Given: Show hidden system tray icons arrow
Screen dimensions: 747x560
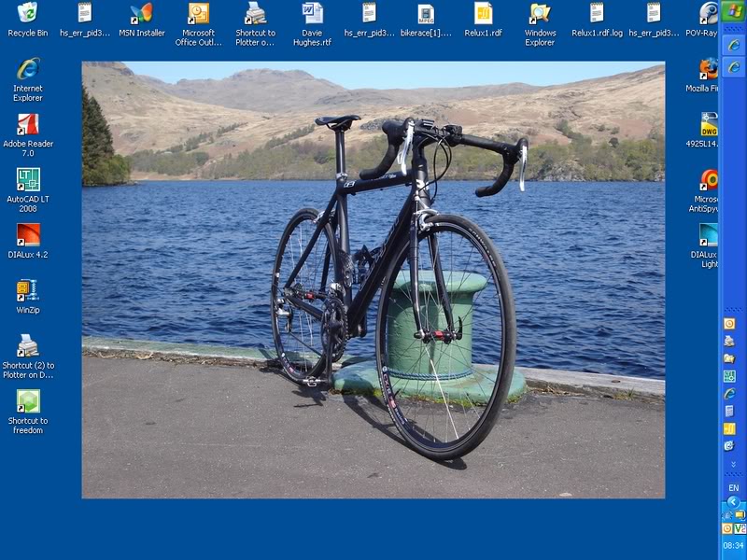Looking at the screenshot, I should (x=733, y=502).
